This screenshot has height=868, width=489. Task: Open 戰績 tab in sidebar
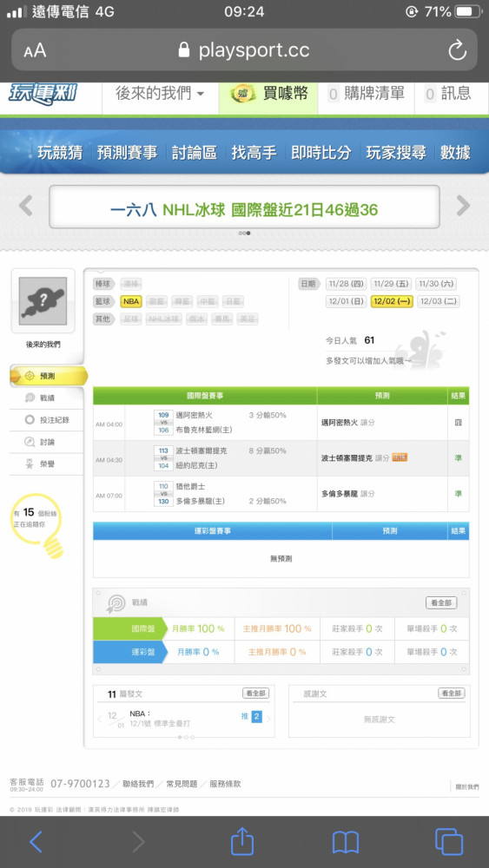pos(47,398)
